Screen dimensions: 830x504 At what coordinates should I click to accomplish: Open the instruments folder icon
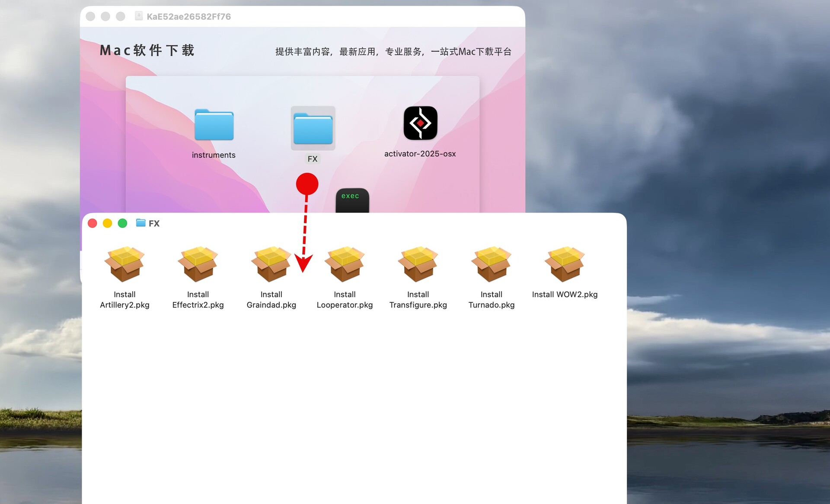click(214, 125)
